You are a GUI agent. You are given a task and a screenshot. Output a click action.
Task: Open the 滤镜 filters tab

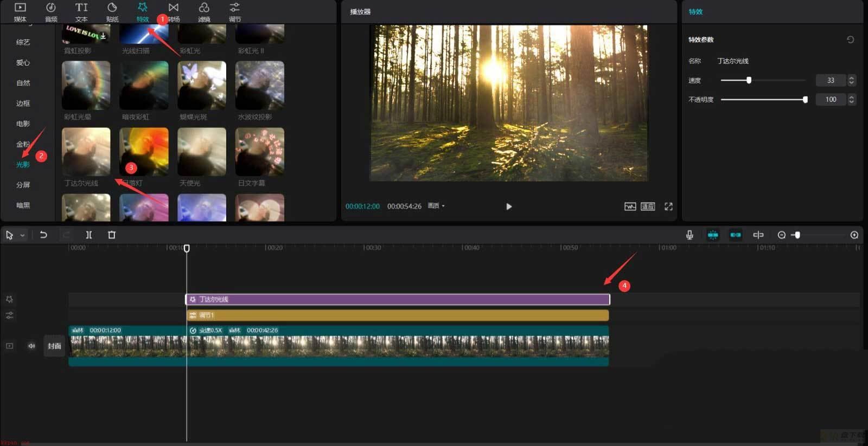click(204, 12)
